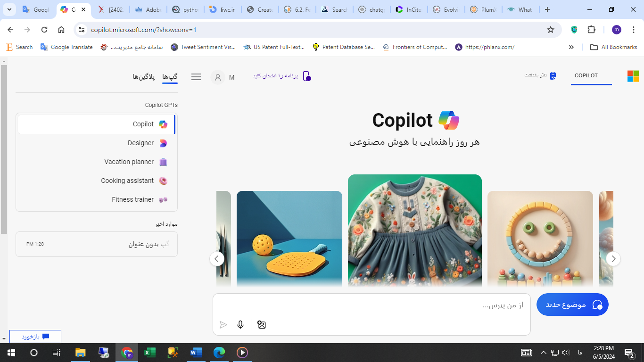The height and width of the screenshot is (362, 644).
Task: Click in the ask me message field
Action: click(372, 305)
